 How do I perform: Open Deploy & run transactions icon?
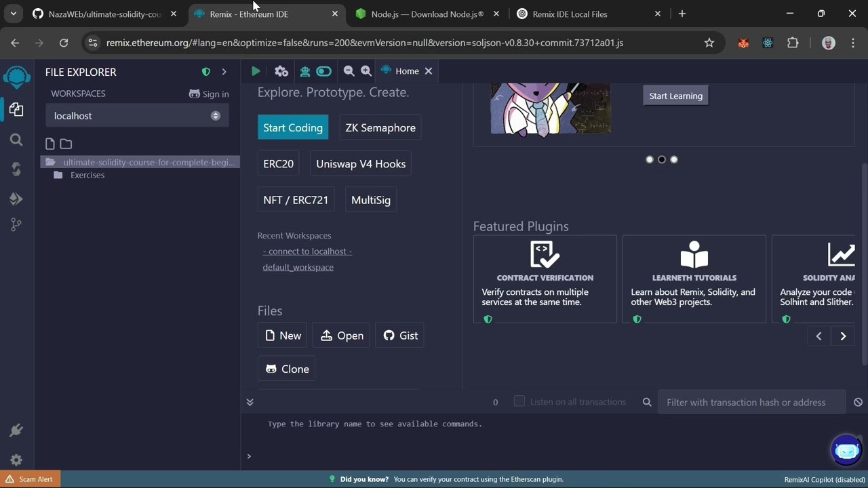pos(16,199)
